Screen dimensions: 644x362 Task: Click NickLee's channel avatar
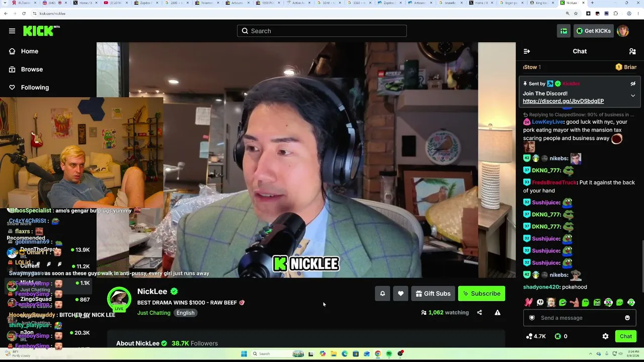tap(119, 299)
